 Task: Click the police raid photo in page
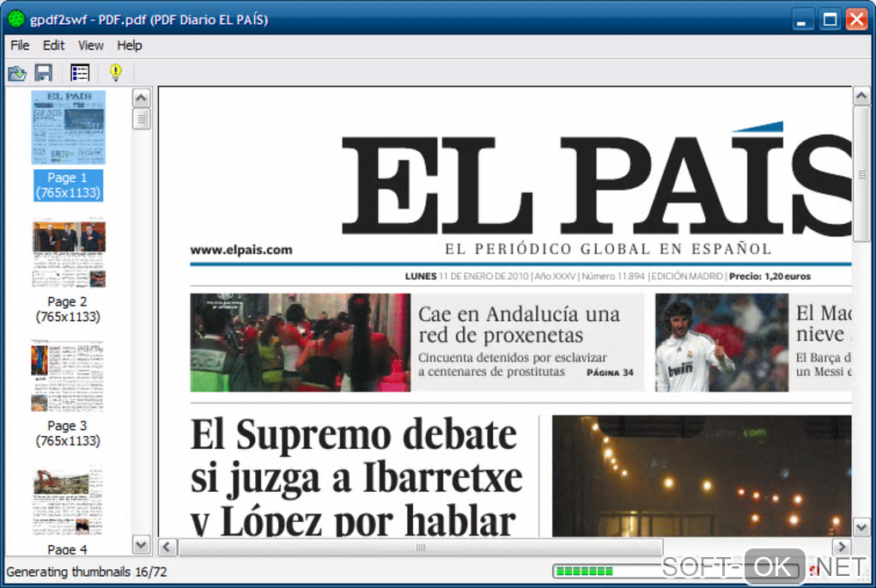coord(300,342)
